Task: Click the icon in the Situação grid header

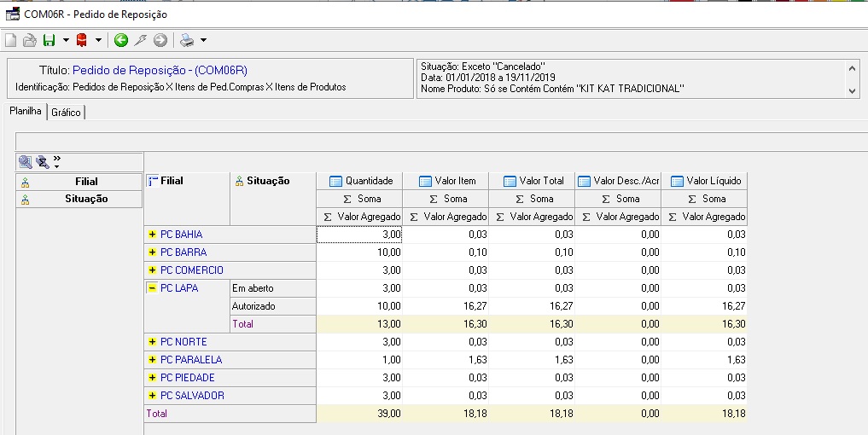Action: 239,181
